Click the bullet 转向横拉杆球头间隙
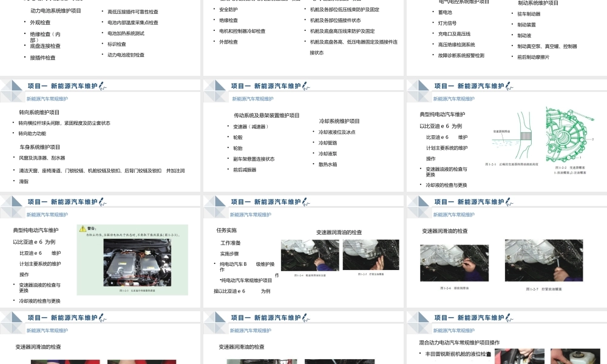The height and width of the screenshot is (364, 607). point(40,123)
